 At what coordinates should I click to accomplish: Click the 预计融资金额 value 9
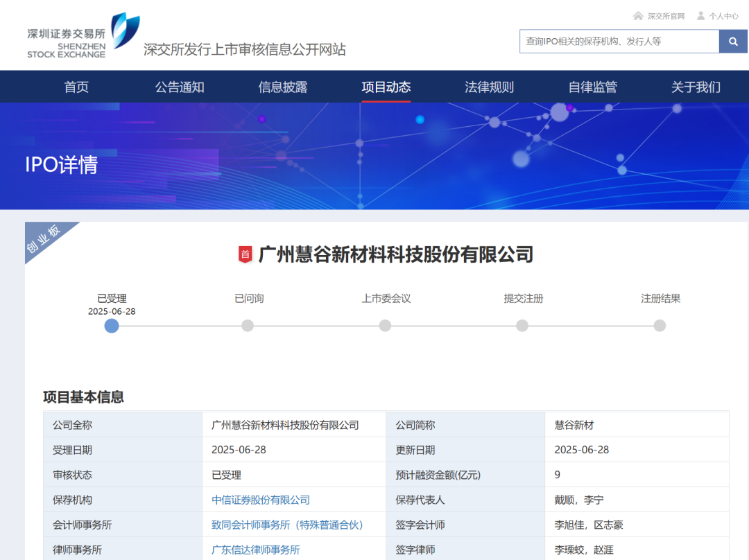pyautogui.click(x=557, y=475)
